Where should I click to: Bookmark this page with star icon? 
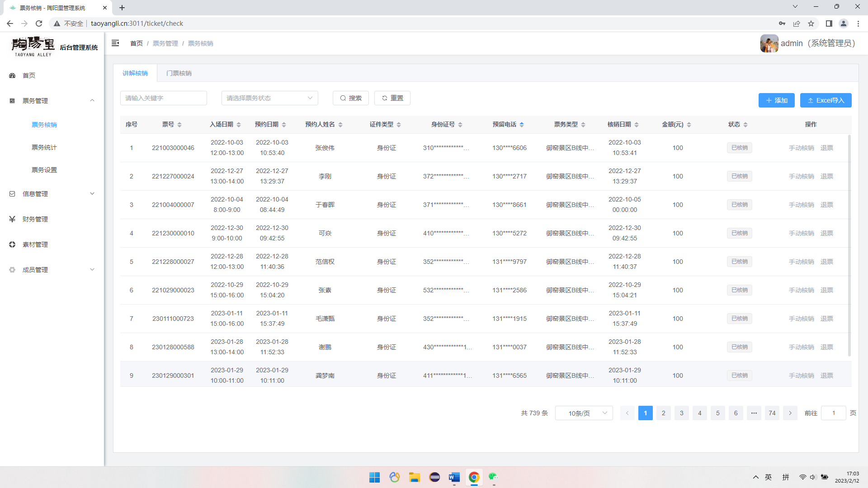(x=811, y=23)
